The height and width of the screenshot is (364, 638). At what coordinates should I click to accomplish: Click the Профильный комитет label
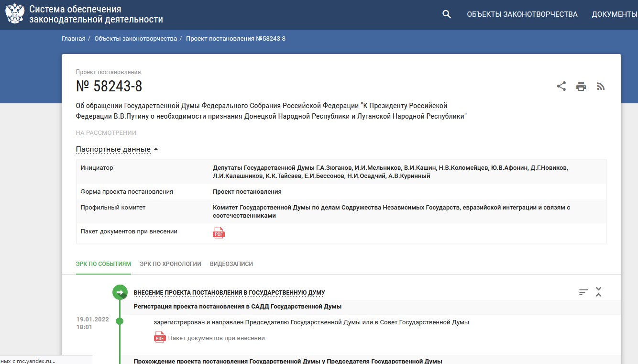tap(113, 207)
